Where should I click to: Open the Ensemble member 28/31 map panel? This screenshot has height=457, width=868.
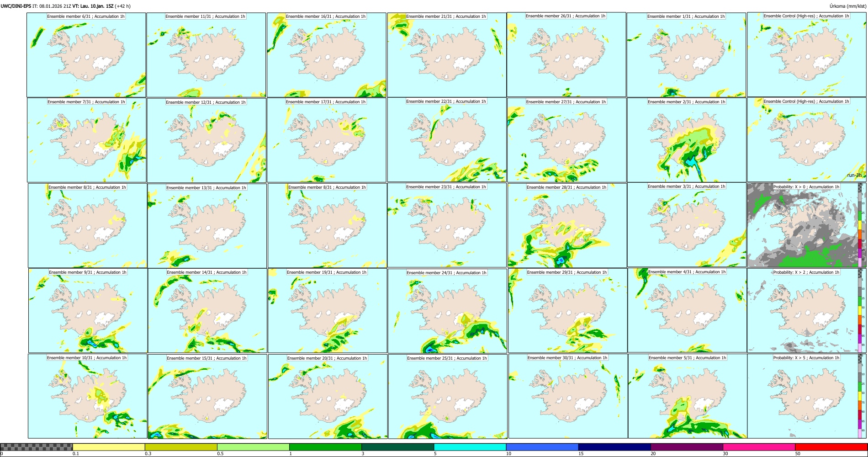pyautogui.click(x=567, y=226)
